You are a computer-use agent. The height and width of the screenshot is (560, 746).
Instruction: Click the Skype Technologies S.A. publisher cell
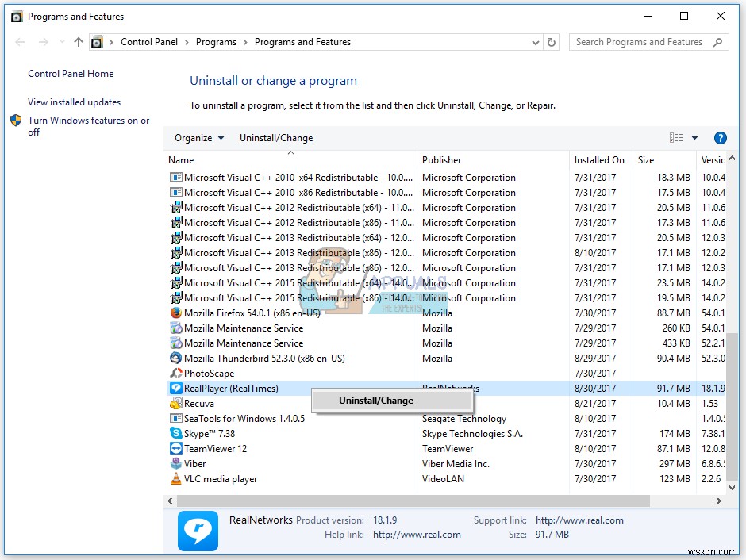tap(472, 434)
